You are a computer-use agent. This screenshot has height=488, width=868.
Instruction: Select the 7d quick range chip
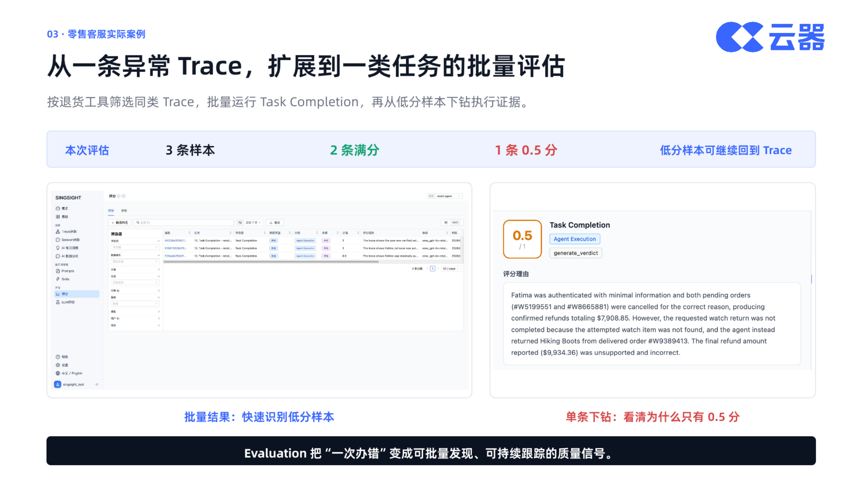point(240,223)
